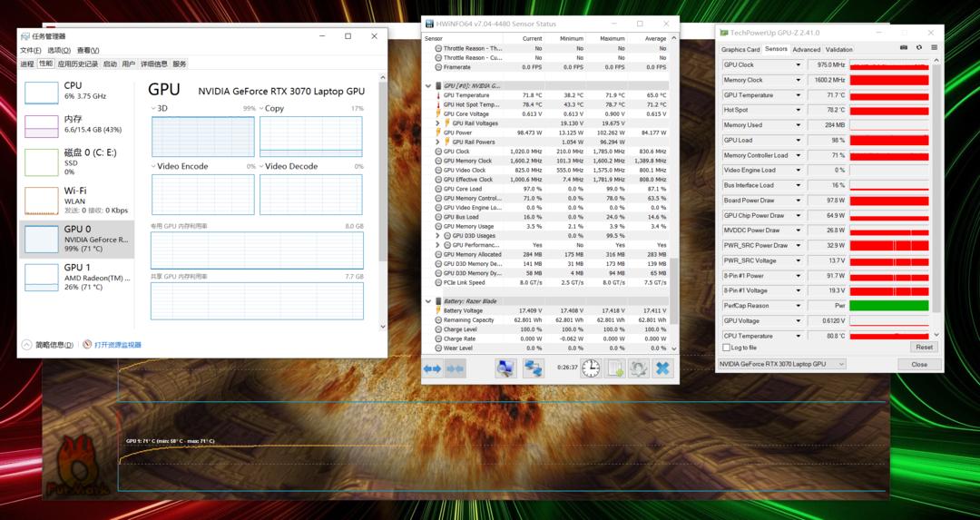The image size is (980, 520).
Task: Click GPU-Z title bar app icon
Action: (x=724, y=33)
